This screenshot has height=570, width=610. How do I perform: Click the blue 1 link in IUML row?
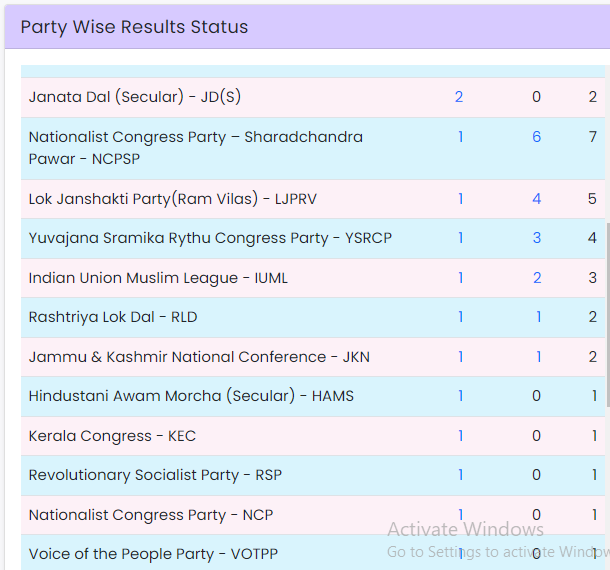460,278
